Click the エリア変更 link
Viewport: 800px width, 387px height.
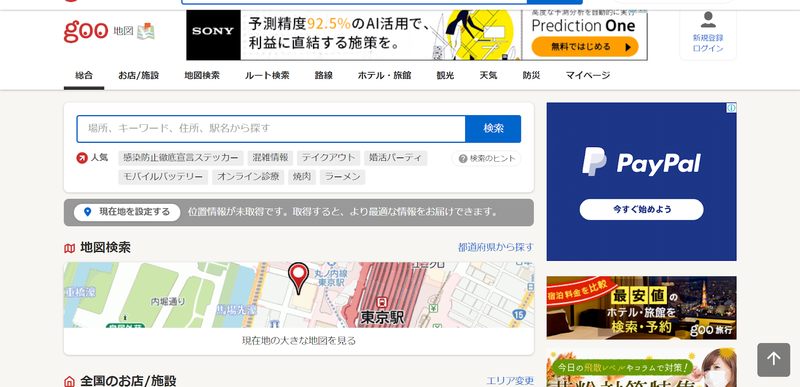coord(510,381)
